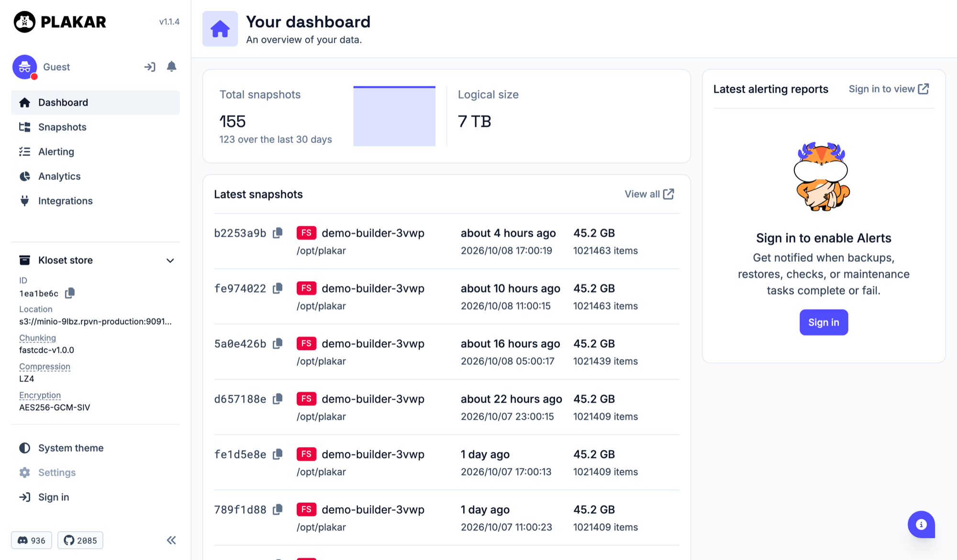
Task: Go to Dashboard in sidebar
Action: (x=95, y=102)
